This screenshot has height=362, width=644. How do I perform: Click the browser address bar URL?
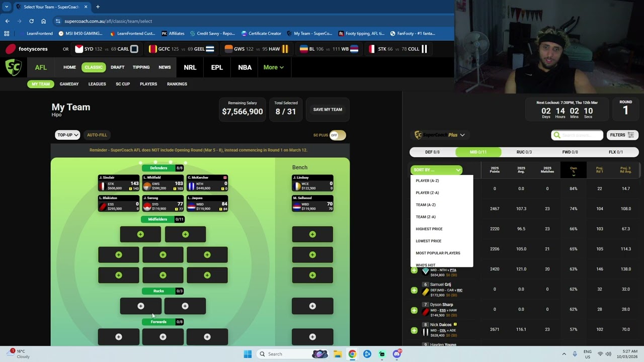(x=108, y=21)
